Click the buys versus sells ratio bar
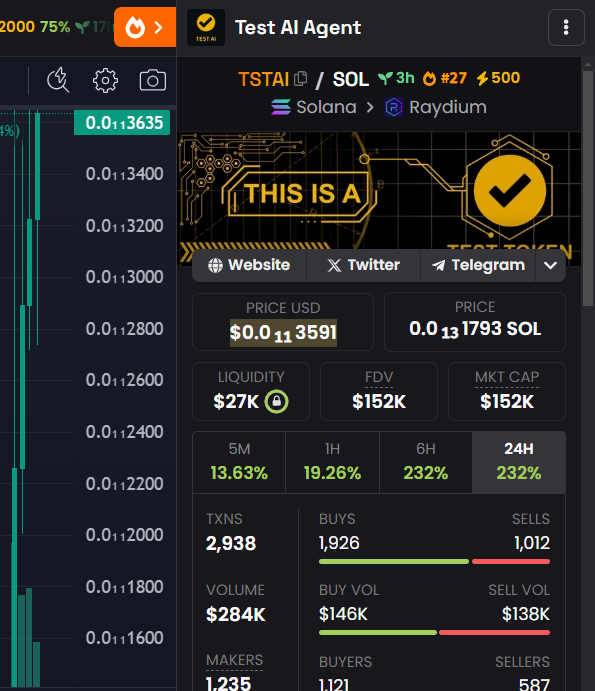The width and height of the screenshot is (595, 691). [x=434, y=561]
